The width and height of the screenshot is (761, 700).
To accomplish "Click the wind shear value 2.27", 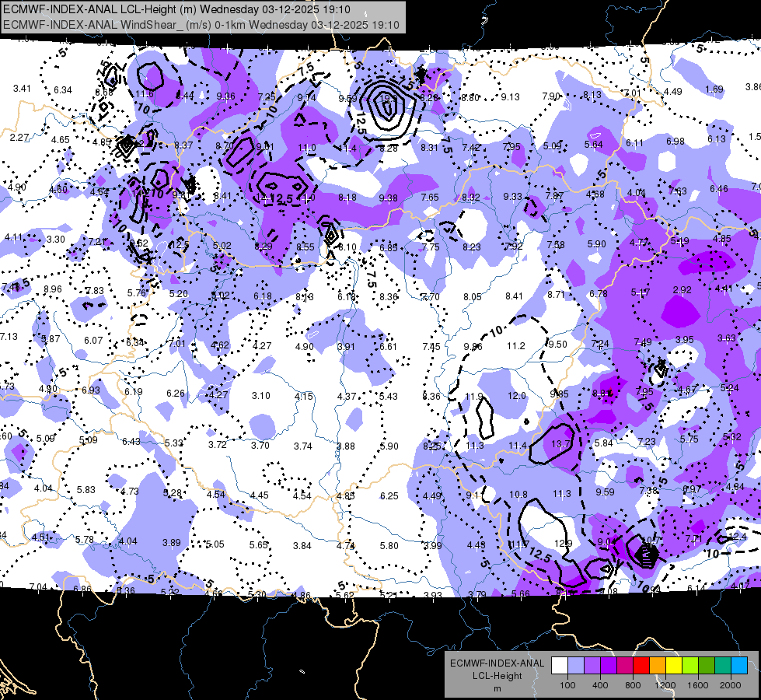I will (x=19, y=138).
